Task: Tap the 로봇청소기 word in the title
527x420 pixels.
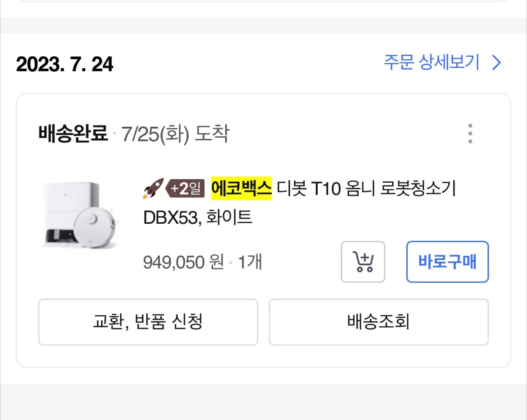Action: click(x=418, y=189)
